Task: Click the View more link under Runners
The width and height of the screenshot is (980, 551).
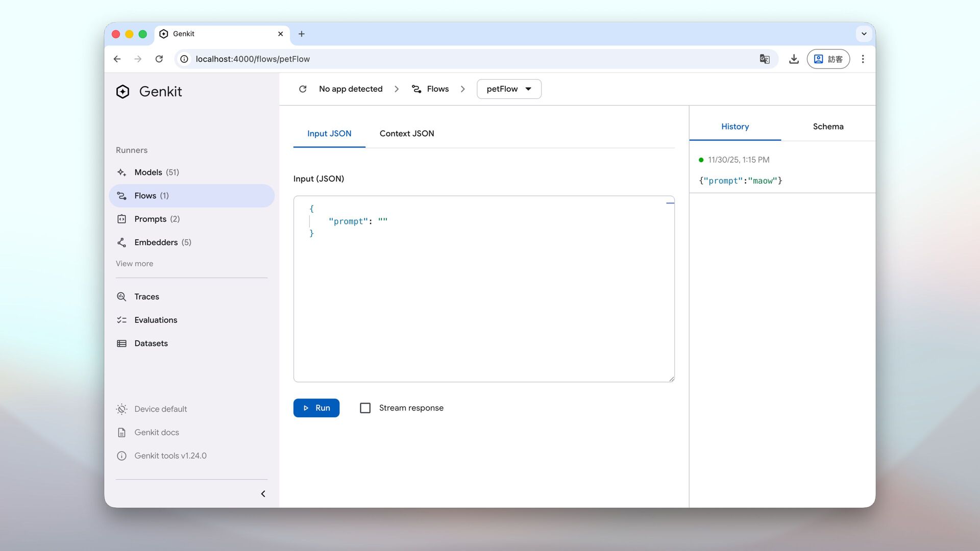Action: point(134,263)
